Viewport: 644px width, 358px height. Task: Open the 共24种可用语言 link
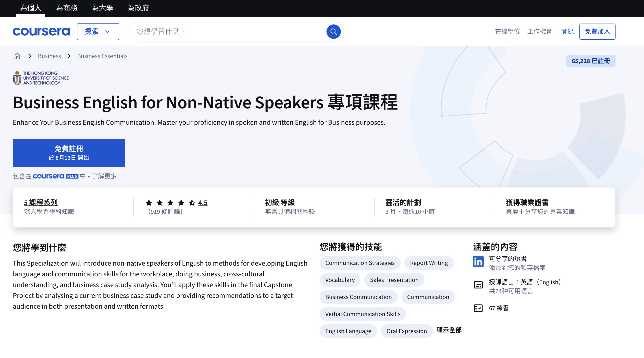click(x=511, y=291)
